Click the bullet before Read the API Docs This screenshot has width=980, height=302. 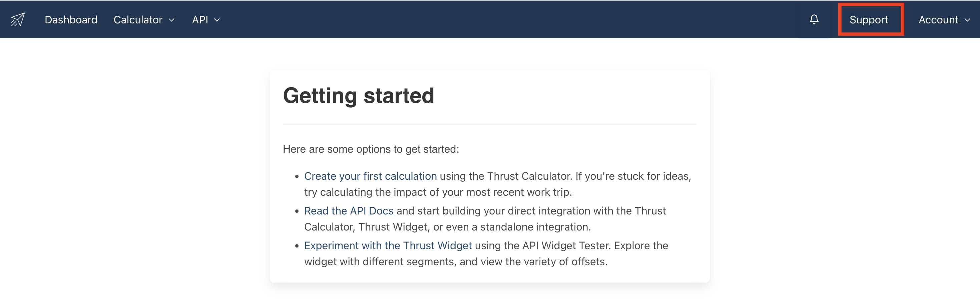(297, 211)
